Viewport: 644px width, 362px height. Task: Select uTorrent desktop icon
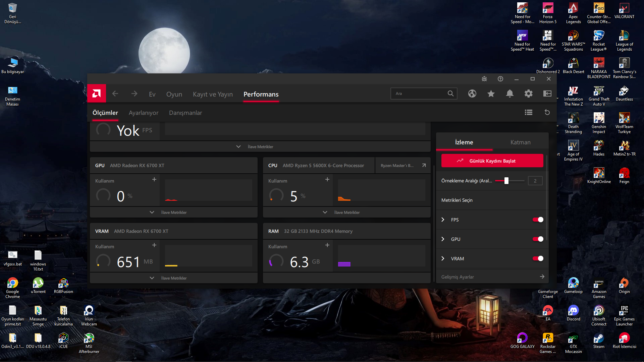[38, 286]
